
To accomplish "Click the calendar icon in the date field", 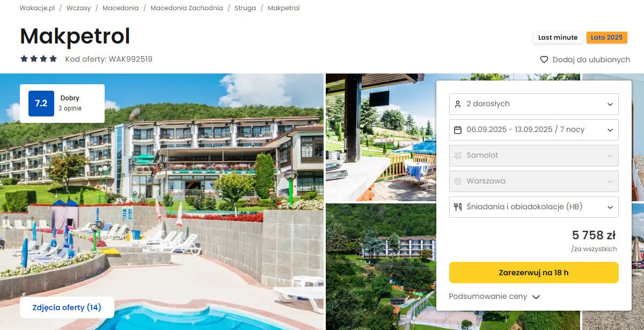I will point(458,130).
